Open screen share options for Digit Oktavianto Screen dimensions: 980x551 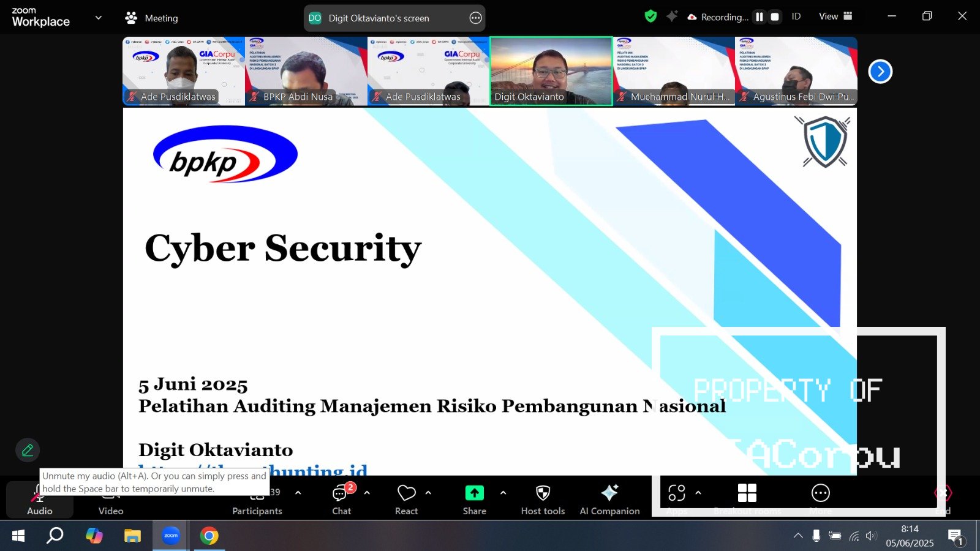click(x=476, y=18)
